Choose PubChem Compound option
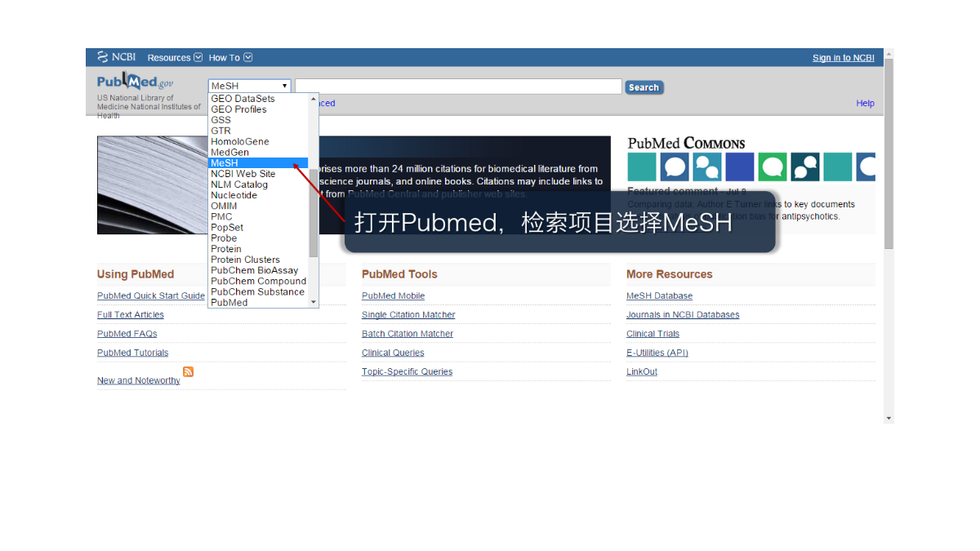This screenshot has width=980, height=551. (258, 281)
